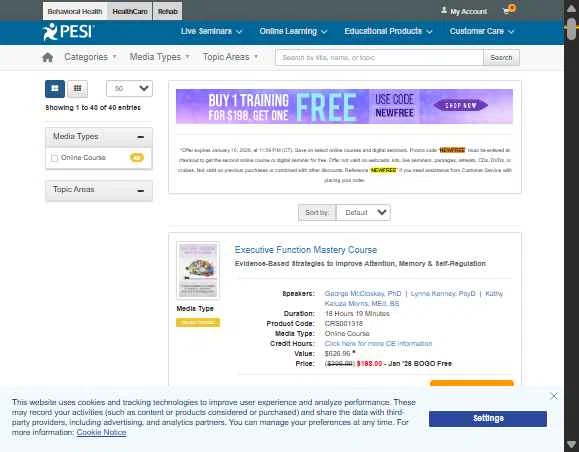Screen dimensions: 579x452
Task: Focus the search by title input field
Action: (379, 58)
